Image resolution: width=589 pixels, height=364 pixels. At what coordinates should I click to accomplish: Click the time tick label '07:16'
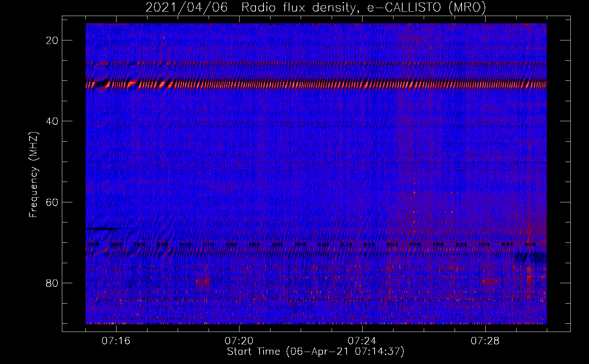click(x=116, y=341)
